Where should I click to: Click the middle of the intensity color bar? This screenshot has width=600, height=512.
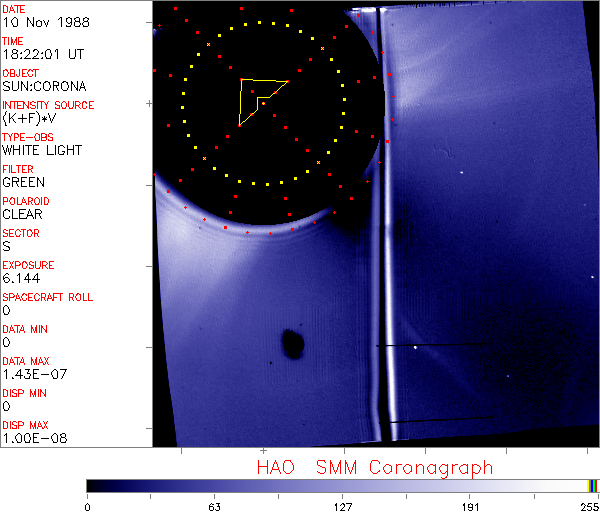(340, 485)
